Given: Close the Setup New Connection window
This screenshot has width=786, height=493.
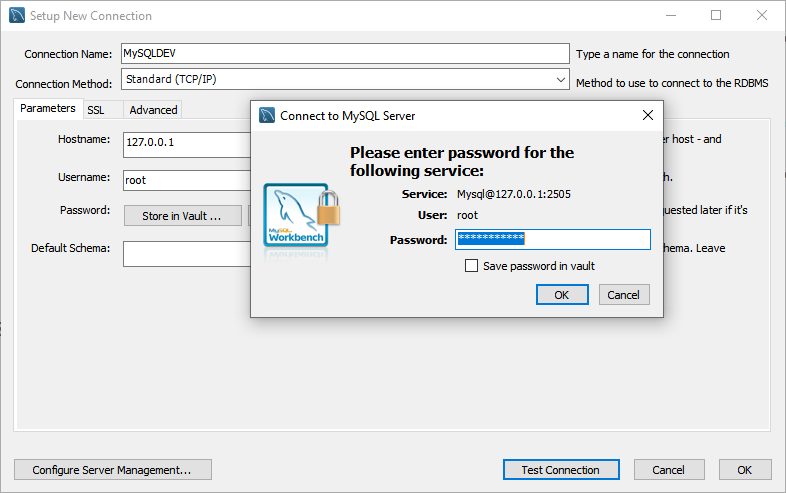Looking at the screenshot, I should coord(762,16).
